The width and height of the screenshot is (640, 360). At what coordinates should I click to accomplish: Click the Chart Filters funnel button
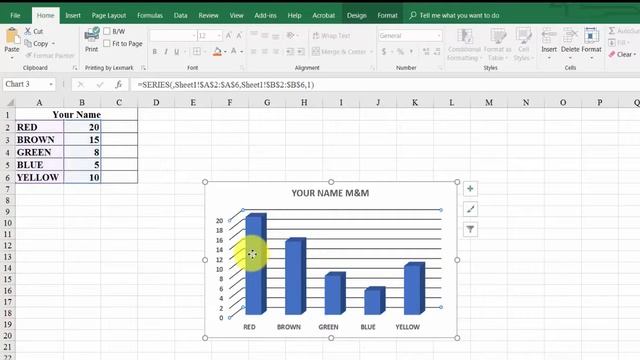470,229
